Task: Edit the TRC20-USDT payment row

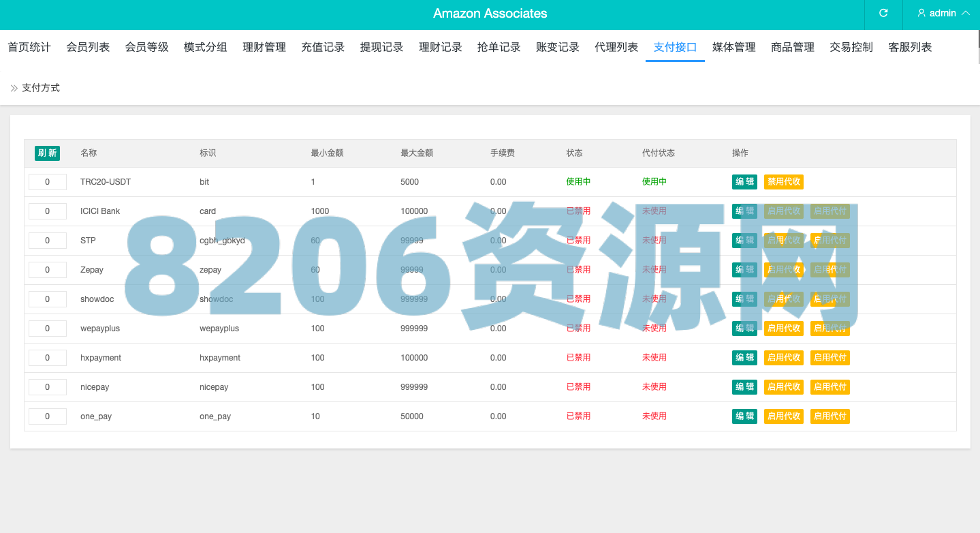Action: 744,182
